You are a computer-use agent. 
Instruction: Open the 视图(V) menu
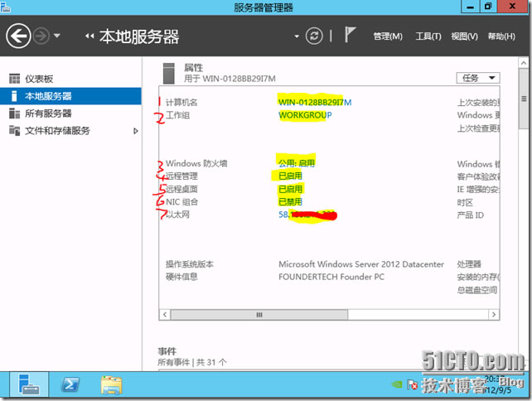tap(464, 36)
